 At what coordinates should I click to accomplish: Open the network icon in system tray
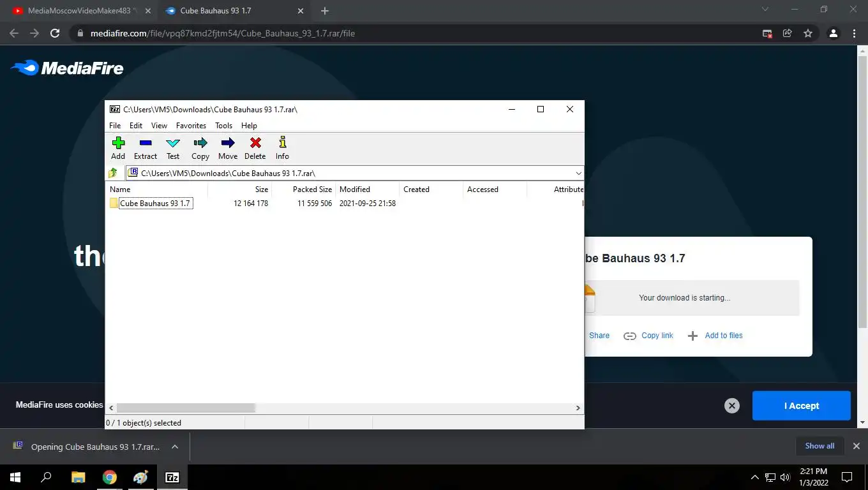tap(770, 477)
